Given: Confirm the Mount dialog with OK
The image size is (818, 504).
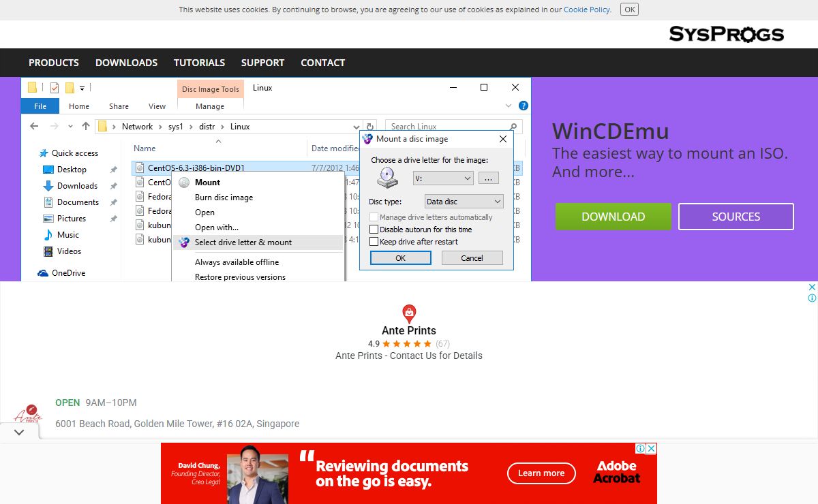Looking at the screenshot, I should (401, 258).
